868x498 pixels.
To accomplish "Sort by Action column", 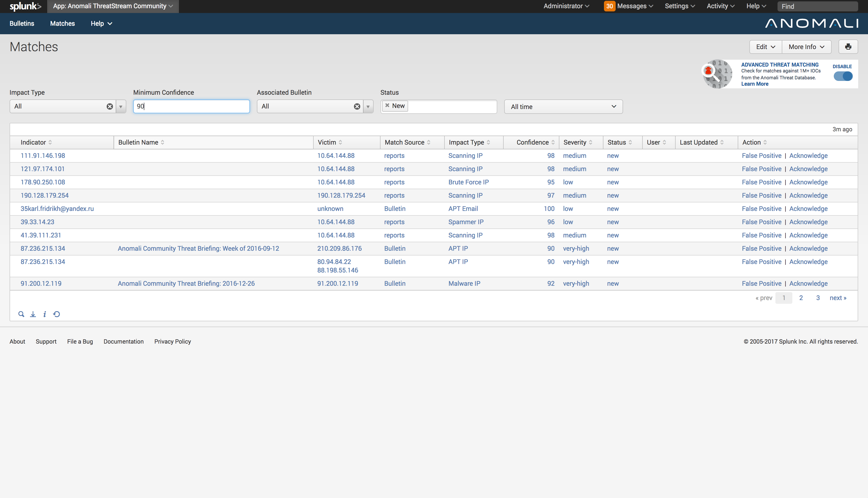I will point(754,142).
